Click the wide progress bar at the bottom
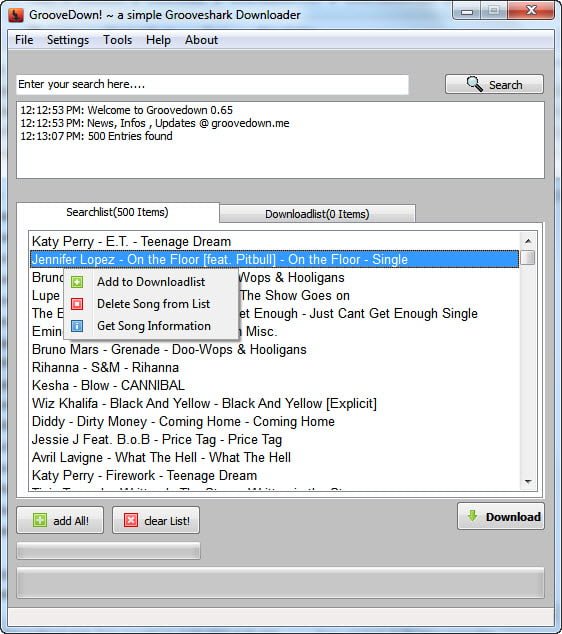Viewport: 562px width, 634px height. coord(280,583)
